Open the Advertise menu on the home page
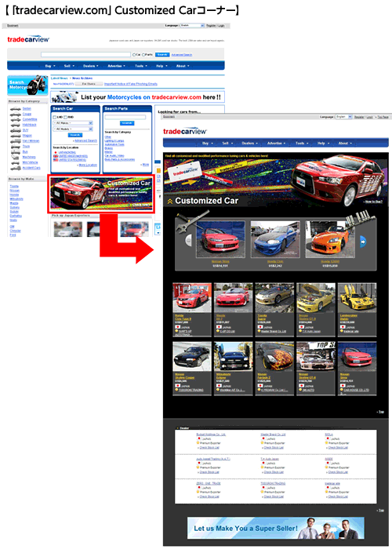This screenshot has height=549, width=392. pyautogui.click(x=116, y=66)
